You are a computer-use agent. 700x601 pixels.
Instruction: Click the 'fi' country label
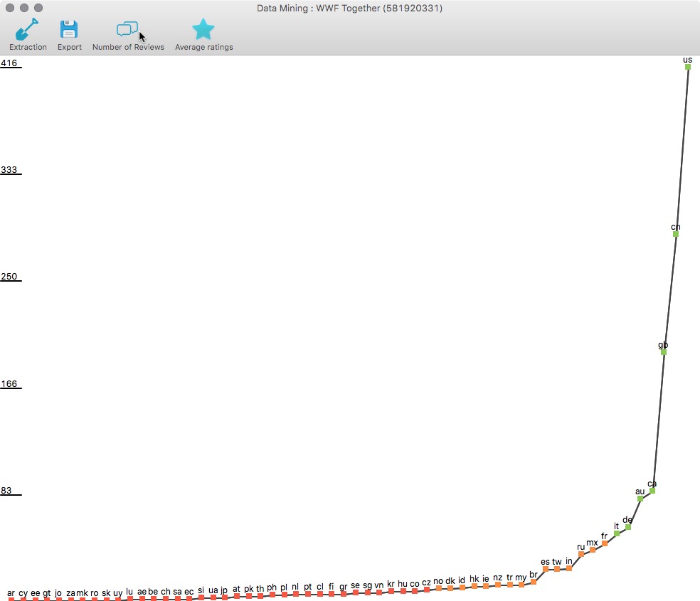click(x=331, y=586)
